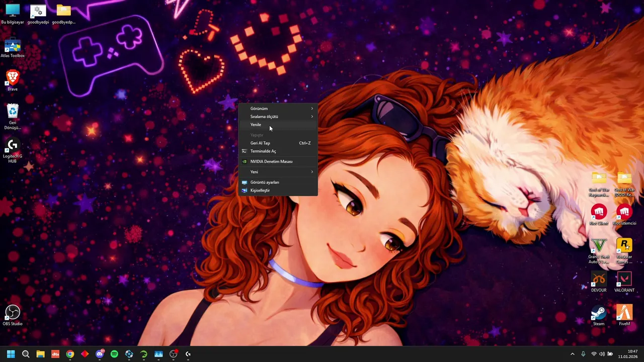Open the volume speaker tray icon
The height and width of the screenshot is (362, 644).
pos(602,354)
